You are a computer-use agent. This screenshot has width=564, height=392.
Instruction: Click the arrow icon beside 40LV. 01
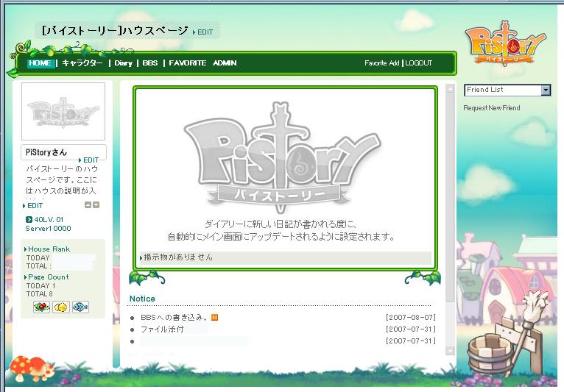29,219
